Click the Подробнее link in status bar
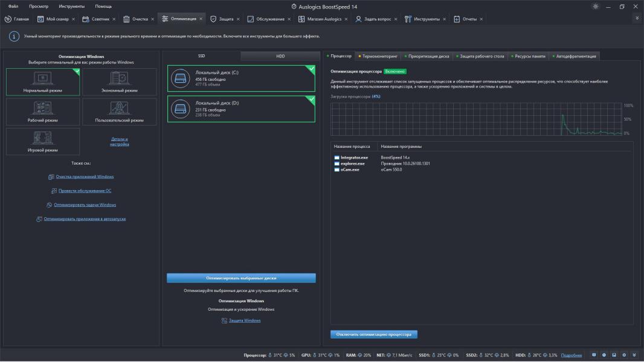The width and height of the screenshot is (644, 362). [571, 355]
